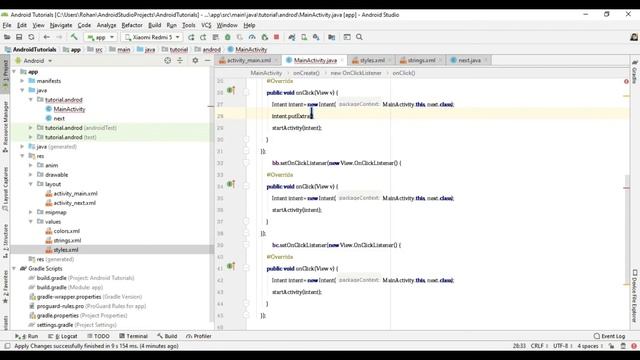Viewport: 640px width, 360px height.
Task: Switch to the strings.xml editor tab
Action: click(x=421, y=60)
